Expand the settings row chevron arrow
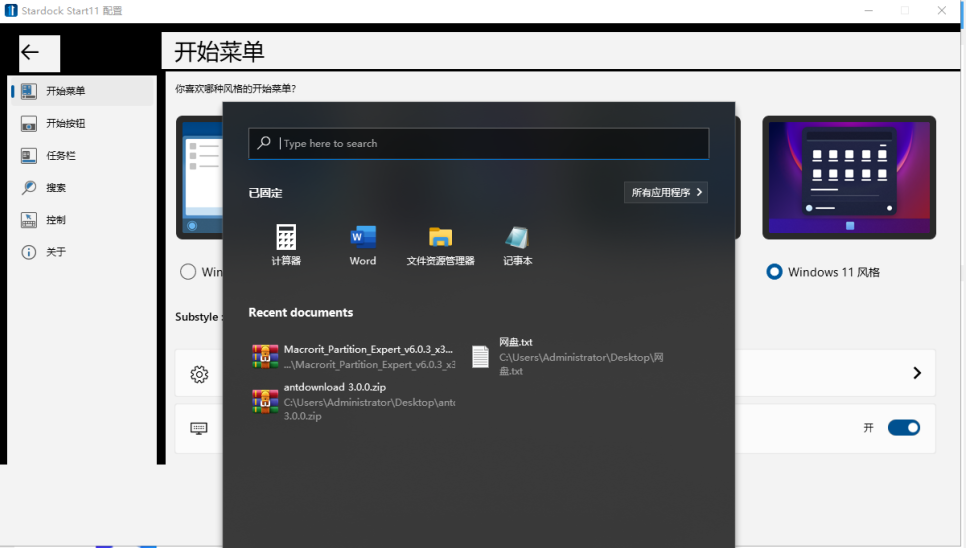The width and height of the screenshot is (966, 548). (917, 373)
